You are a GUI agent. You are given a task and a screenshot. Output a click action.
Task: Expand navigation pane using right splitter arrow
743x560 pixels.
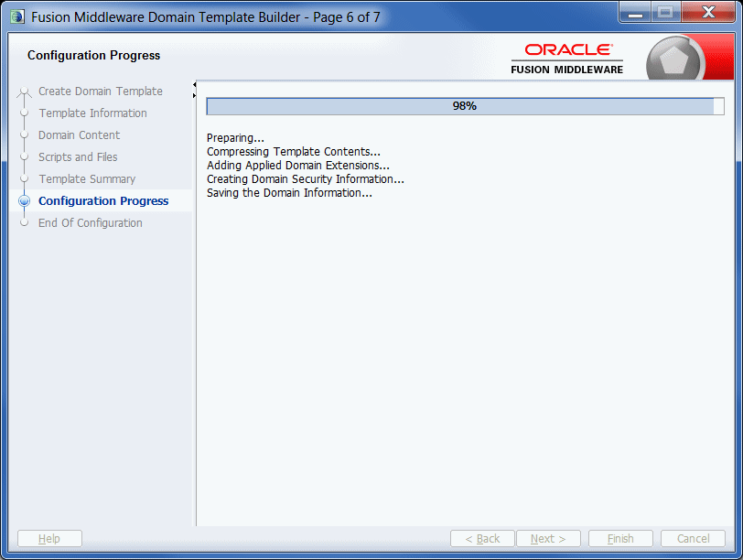pyautogui.click(x=194, y=96)
